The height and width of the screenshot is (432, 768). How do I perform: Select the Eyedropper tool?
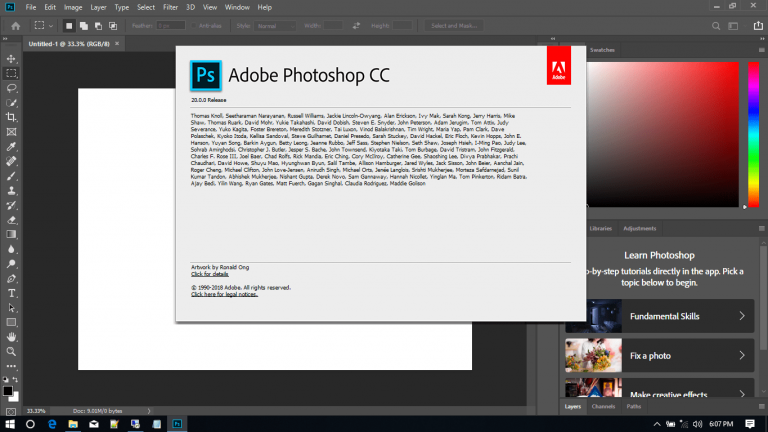point(11,146)
